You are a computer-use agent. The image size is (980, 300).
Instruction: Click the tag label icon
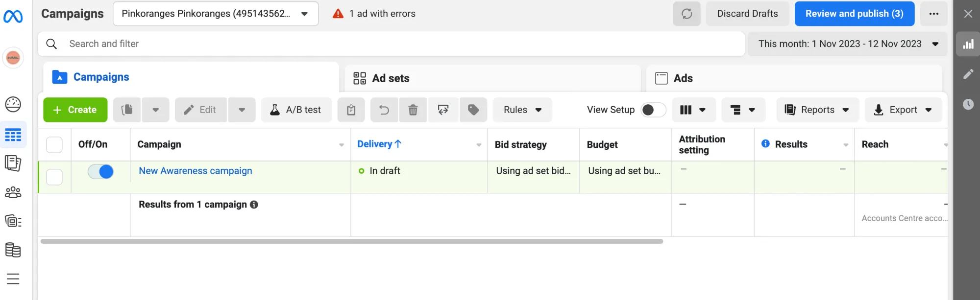473,110
